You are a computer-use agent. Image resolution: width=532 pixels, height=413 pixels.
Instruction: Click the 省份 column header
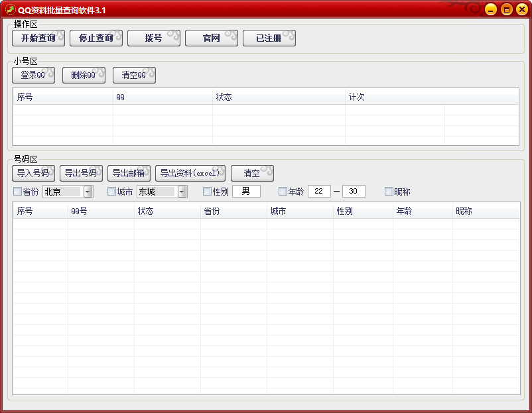[x=233, y=211]
